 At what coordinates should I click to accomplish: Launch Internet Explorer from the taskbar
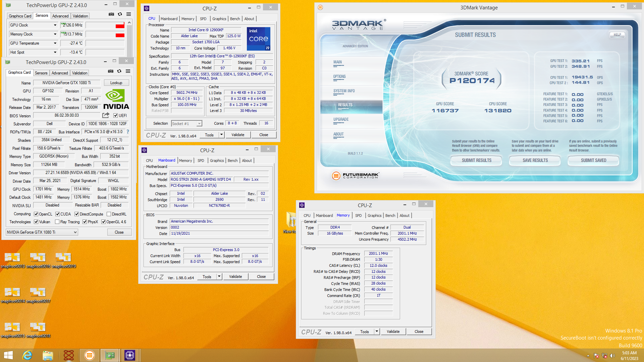pyautogui.click(x=27, y=355)
